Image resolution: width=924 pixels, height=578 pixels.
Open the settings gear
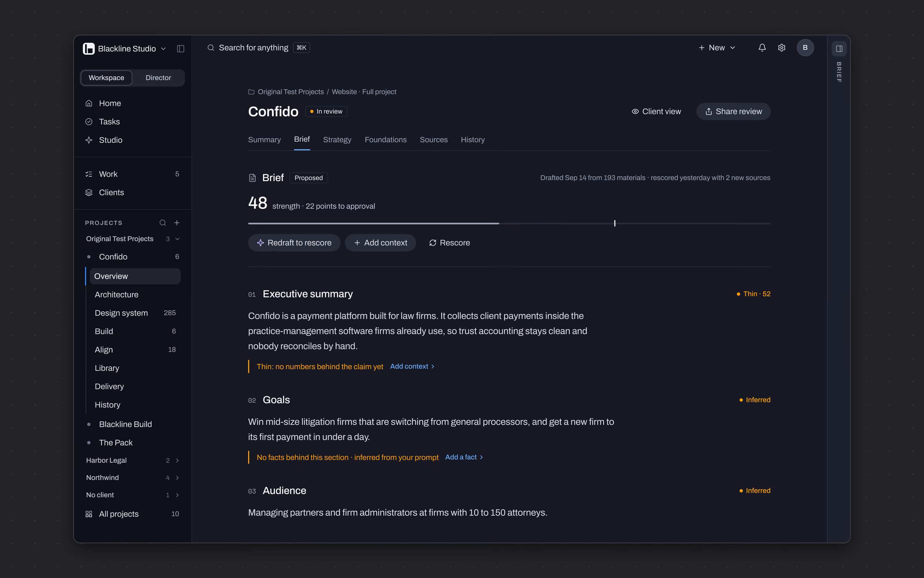(782, 48)
